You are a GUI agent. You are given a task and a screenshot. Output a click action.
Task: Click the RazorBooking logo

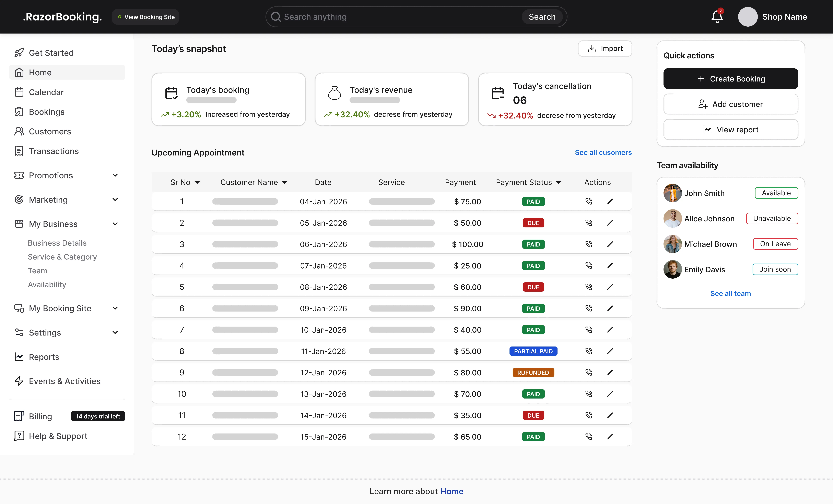pos(62,17)
